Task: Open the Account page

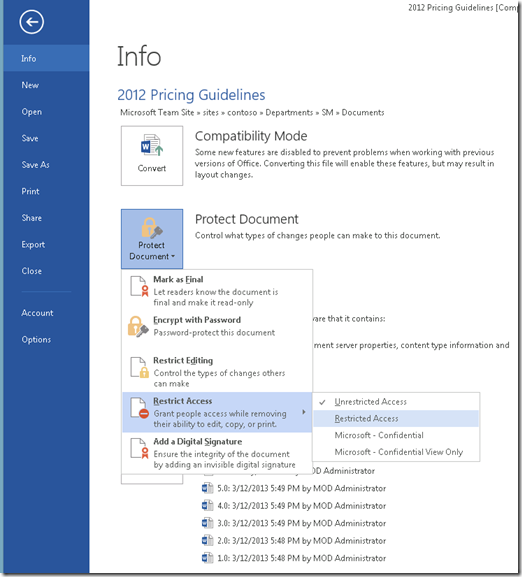Action: coord(46,313)
